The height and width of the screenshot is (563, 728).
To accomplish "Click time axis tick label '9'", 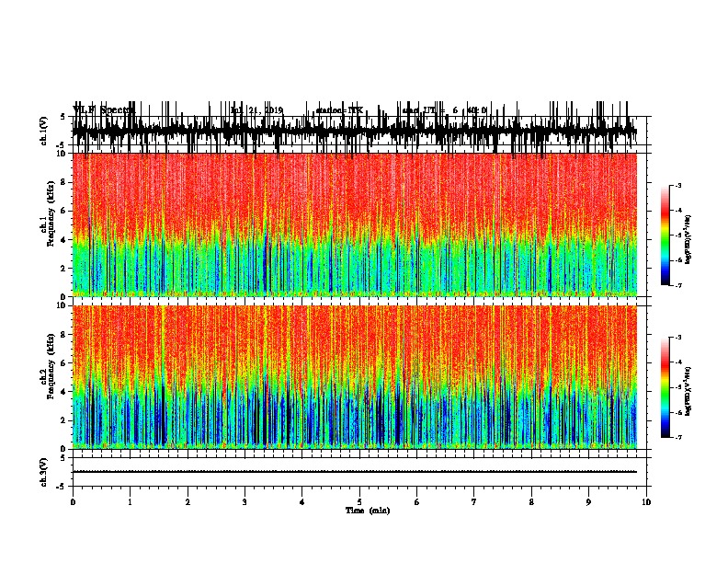I will [588, 502].
